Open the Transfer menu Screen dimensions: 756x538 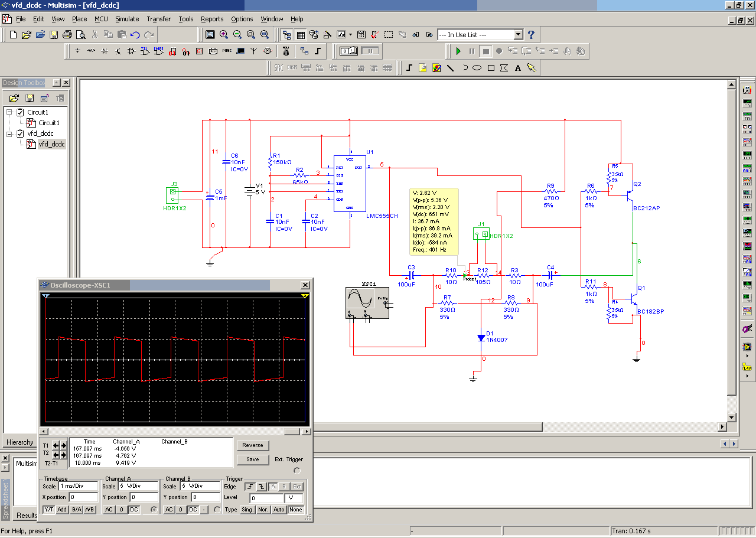click(158, 19)
